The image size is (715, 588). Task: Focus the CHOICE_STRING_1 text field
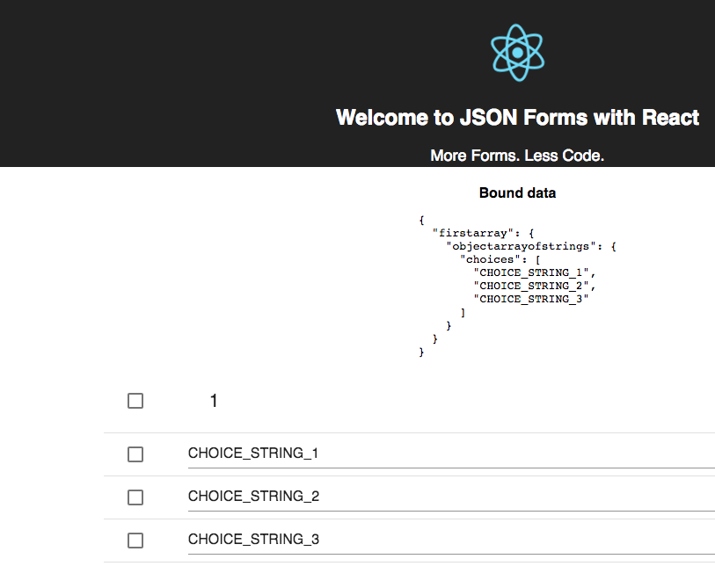[451, 454]
